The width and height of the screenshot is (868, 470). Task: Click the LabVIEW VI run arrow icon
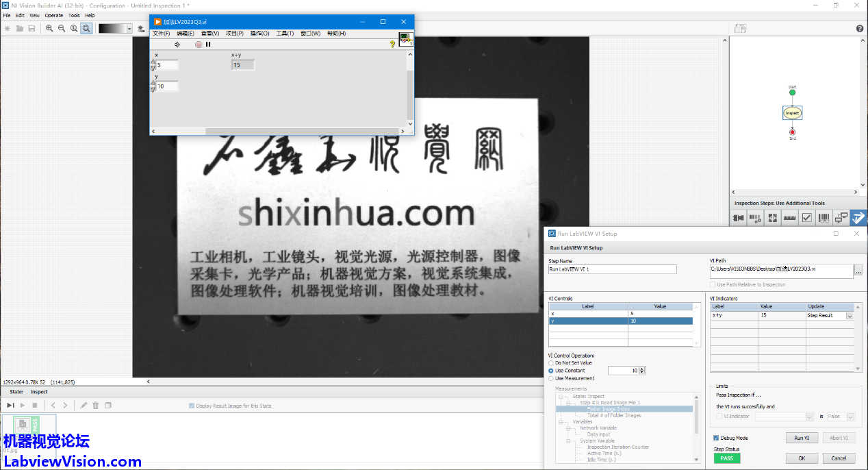coord(177,45)
